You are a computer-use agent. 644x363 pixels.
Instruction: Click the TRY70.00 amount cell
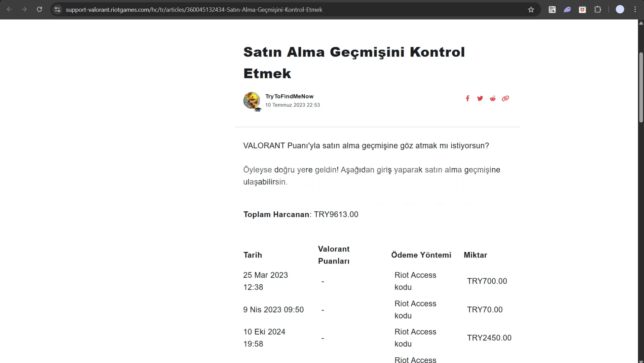coord(485,310)
